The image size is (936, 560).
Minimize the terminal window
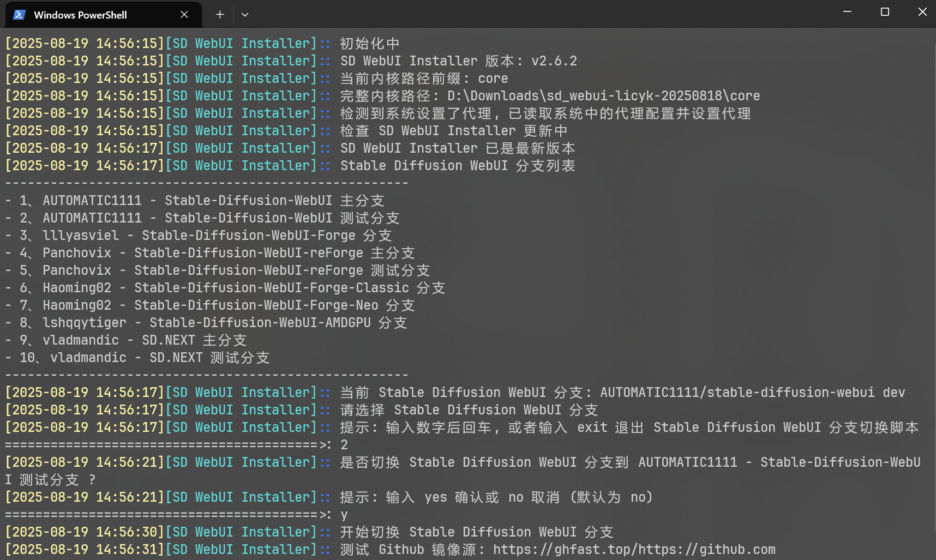pyautogui.click(x=847, y=12)
